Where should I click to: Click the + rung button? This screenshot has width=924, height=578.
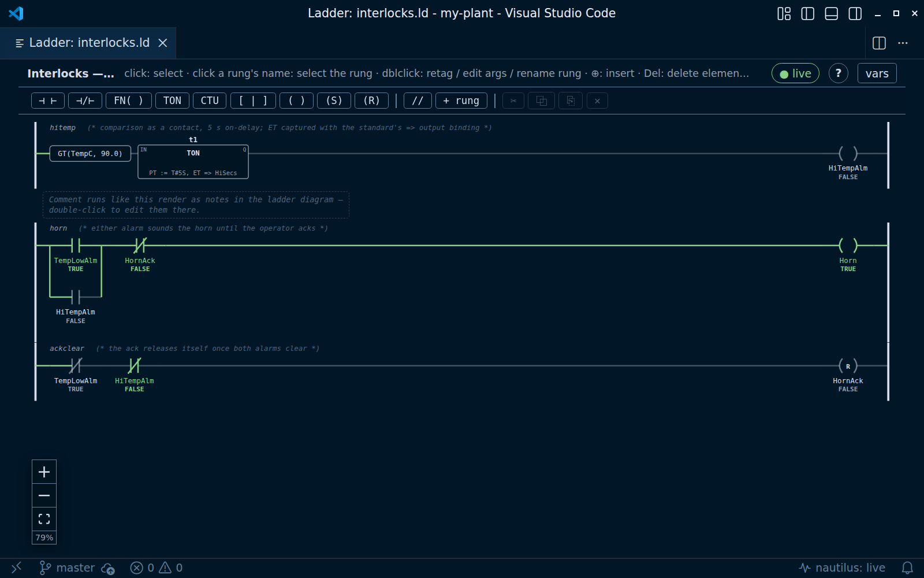point(461,101)
